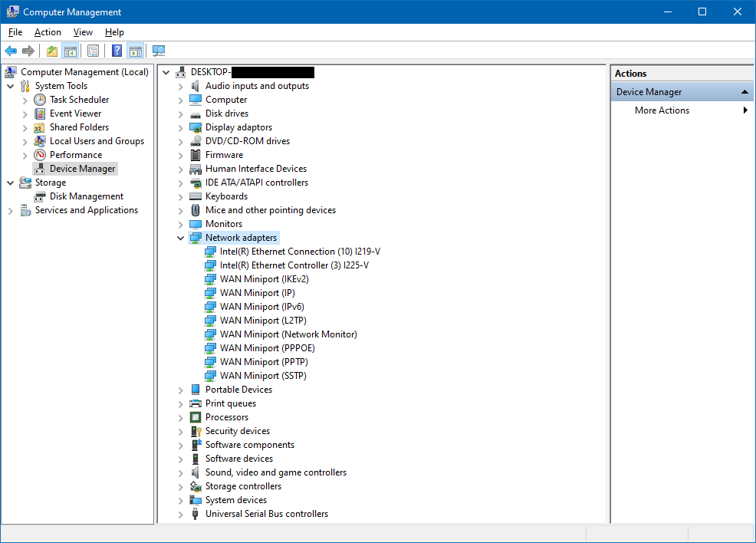Click the DVD/CD-ROM drives disc icon
The height and width of the screenshot is (543, 756).
tap(196, 141)
